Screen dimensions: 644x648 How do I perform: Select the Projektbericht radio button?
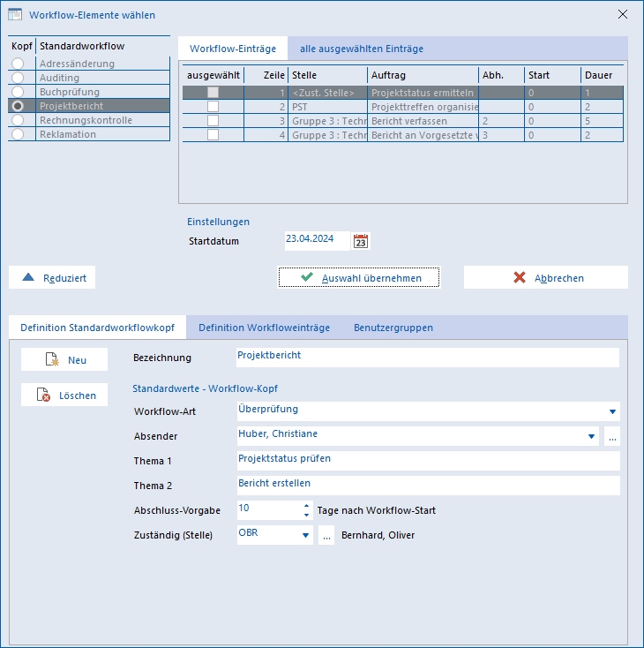click(x=18, y=106)
